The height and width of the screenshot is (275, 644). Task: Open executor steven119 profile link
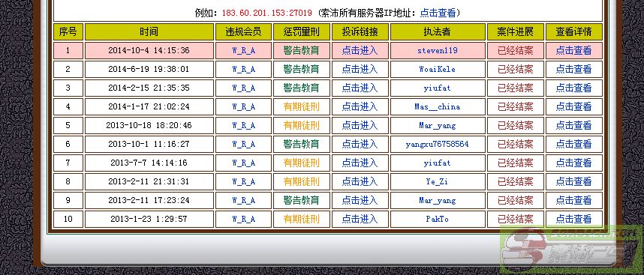point(438,51)
